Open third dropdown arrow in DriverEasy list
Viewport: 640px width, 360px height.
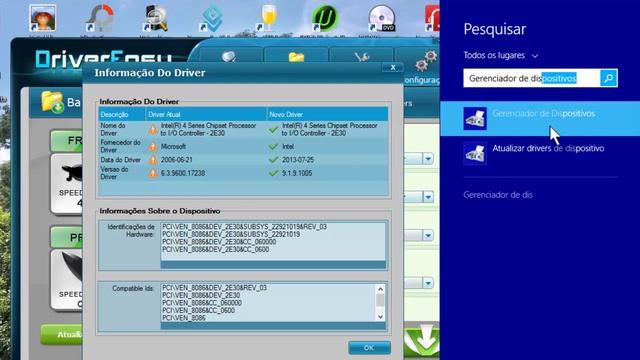(428, 236)
